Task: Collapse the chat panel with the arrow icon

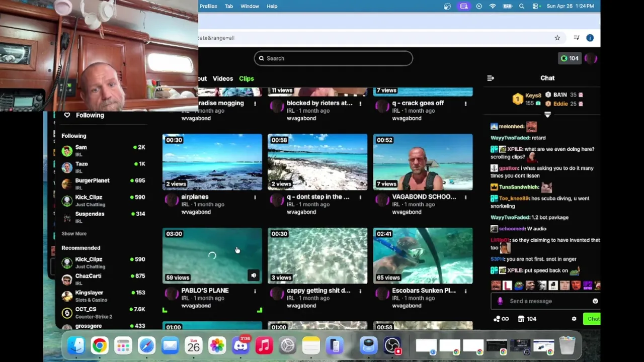Action: 491,78
